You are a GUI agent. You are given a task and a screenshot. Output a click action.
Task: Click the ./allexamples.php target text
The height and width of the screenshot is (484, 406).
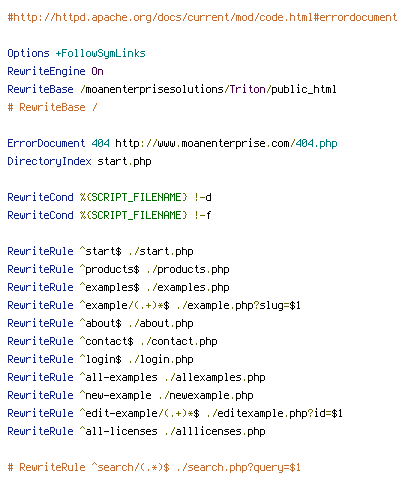[215, 377]
